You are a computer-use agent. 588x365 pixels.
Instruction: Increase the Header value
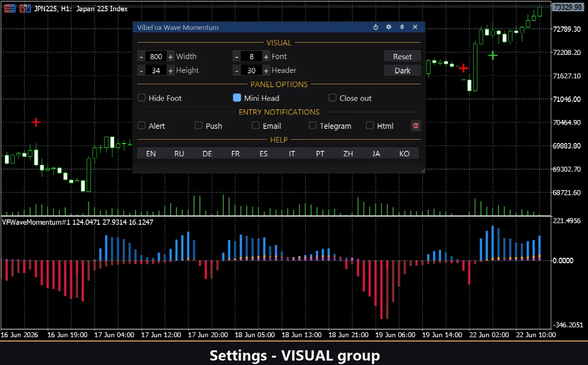pos(266,71)
